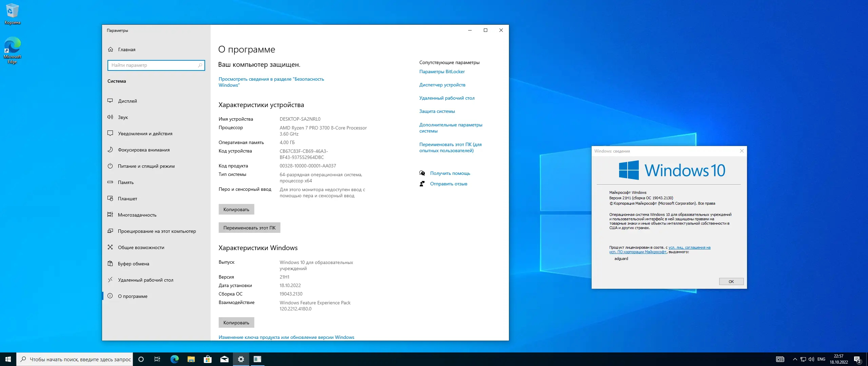Click the Focus assist moon icon
868x366 pixels.
click(110, 149)
